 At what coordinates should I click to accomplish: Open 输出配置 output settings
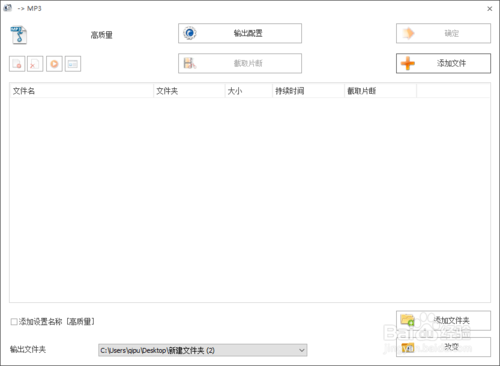pyautogui.click(x=240, y=33)
